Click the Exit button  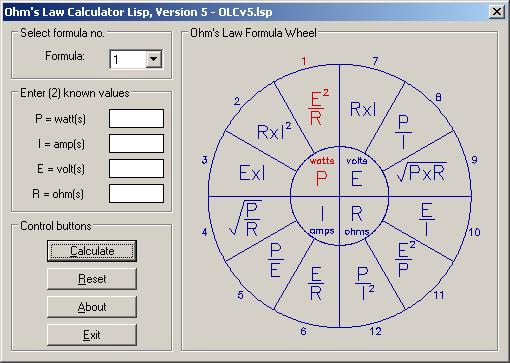click(x=92, y=335)
